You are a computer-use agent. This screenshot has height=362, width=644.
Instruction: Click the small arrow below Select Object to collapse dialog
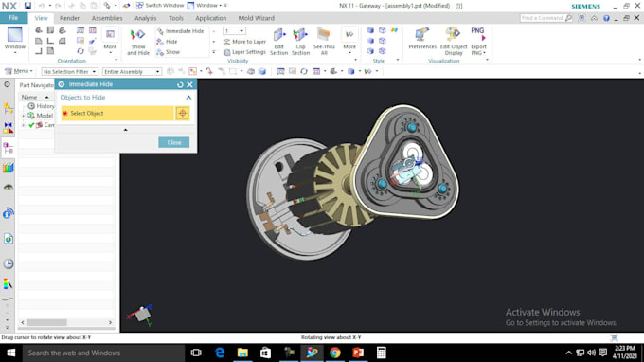pyautogui.click(x=126, y=130)
